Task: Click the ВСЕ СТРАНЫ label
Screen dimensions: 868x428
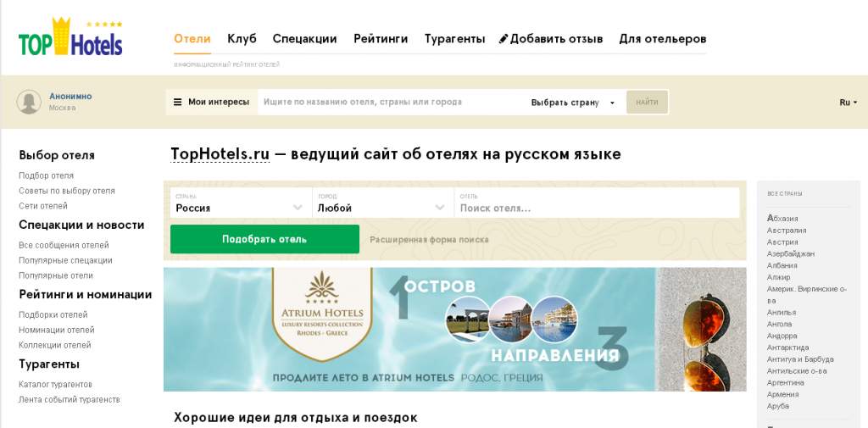Action: pos(785,194)
